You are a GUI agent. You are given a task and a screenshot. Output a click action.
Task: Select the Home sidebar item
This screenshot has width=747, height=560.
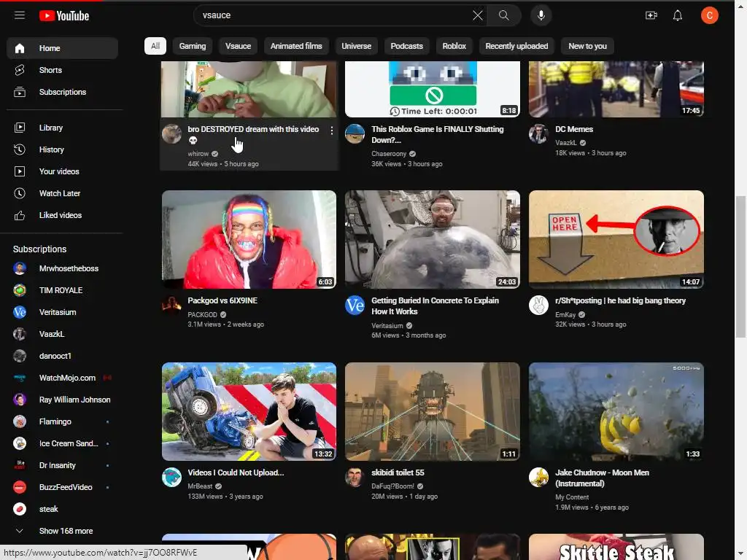click(63, 48)
